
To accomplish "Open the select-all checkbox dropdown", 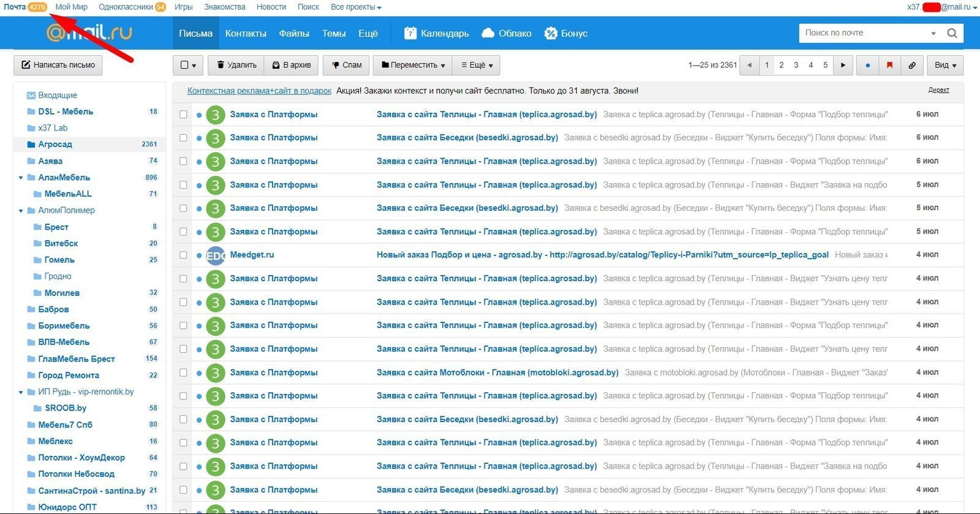I will click(189, 65).
